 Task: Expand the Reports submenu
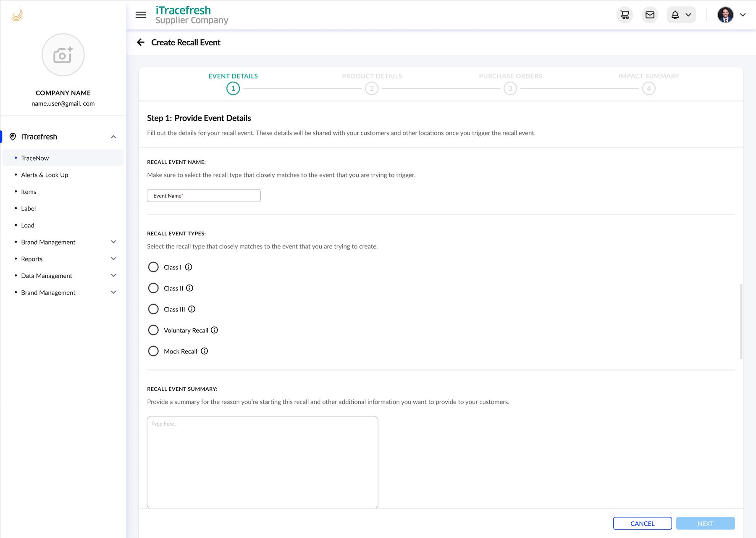click(113, 258)
